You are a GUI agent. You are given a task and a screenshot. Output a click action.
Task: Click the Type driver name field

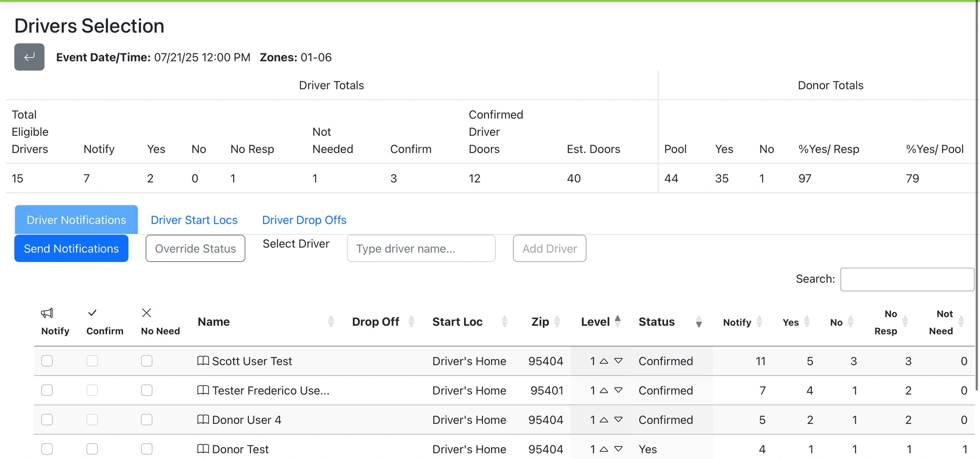pos(421,249)
